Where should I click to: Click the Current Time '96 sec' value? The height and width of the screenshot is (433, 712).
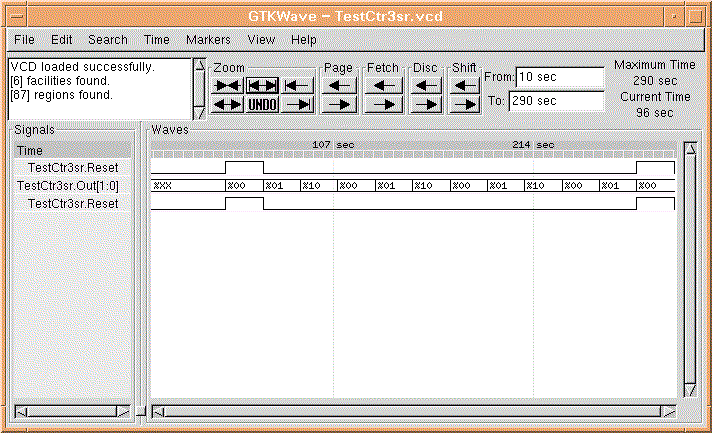[654, 113]
